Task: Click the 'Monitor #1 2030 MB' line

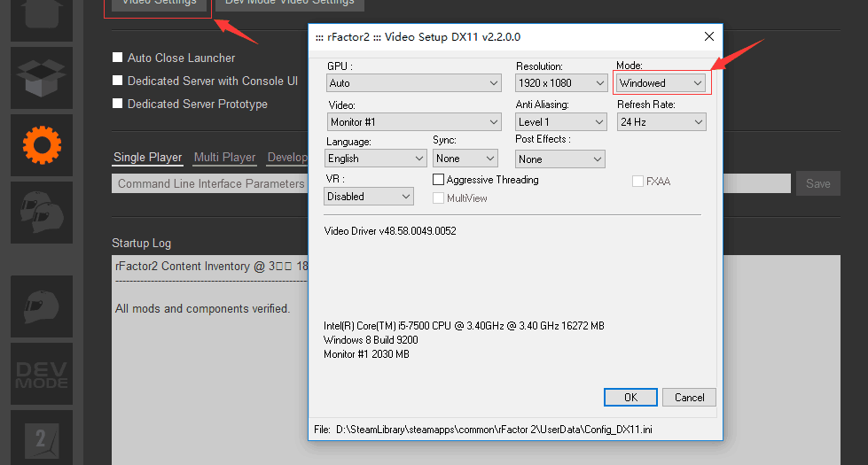Action: click(x=366, y=354)
